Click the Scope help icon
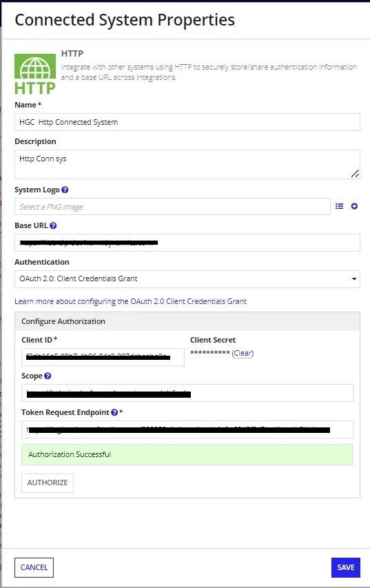The width and height of the screenshot is (370, 588). coord(48,376)
